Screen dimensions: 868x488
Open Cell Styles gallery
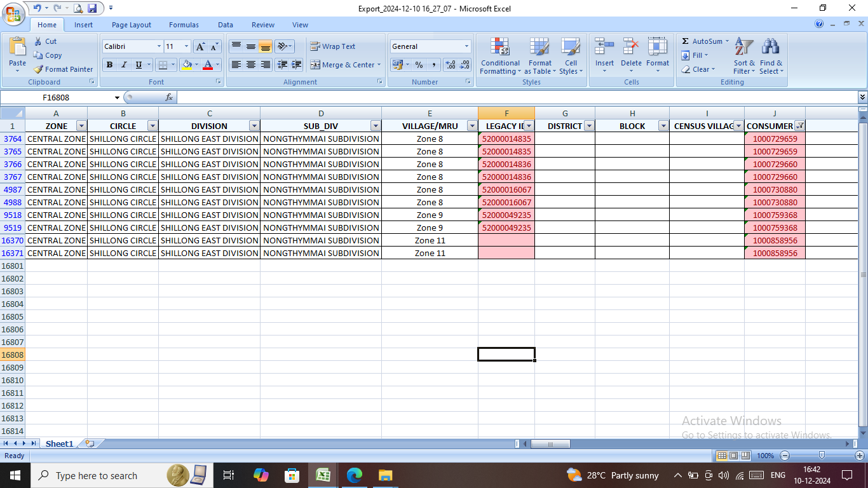coord(571,56)
